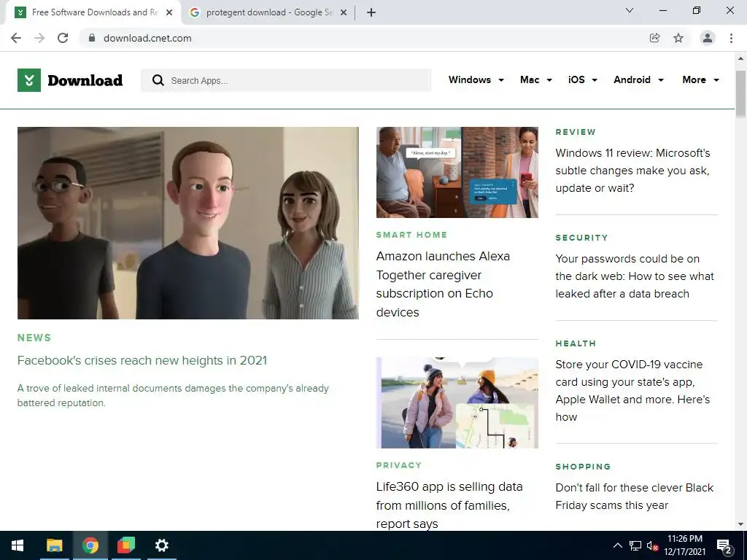Click the REVIEW category label
Screen dimensions: 747x560
[x=576, y=132]
